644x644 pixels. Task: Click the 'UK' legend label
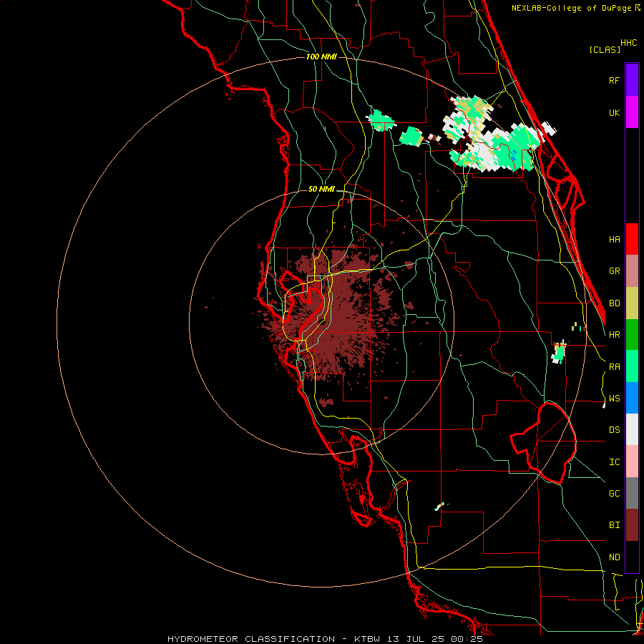[614, 112]
